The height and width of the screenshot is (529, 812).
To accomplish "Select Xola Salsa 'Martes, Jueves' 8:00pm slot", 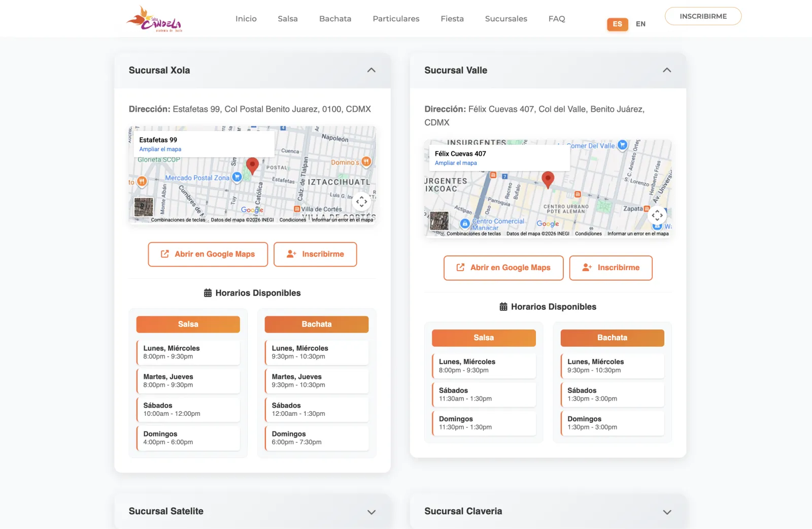I will (x=188, y=381).
